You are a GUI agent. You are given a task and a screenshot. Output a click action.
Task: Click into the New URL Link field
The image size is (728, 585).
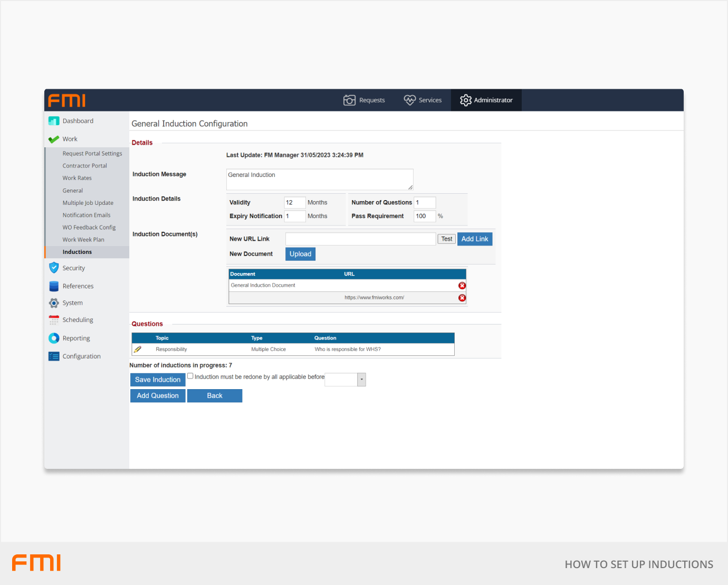(x=360, y=239)
